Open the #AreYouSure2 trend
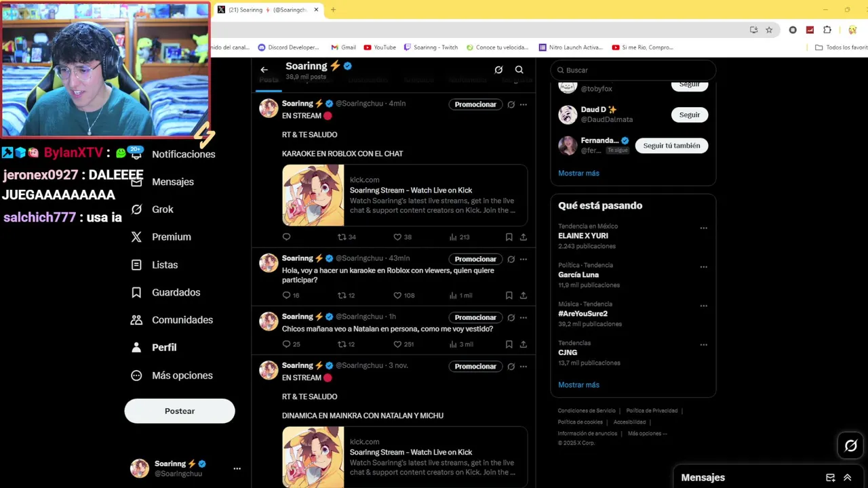 click(x=583, y=314)
